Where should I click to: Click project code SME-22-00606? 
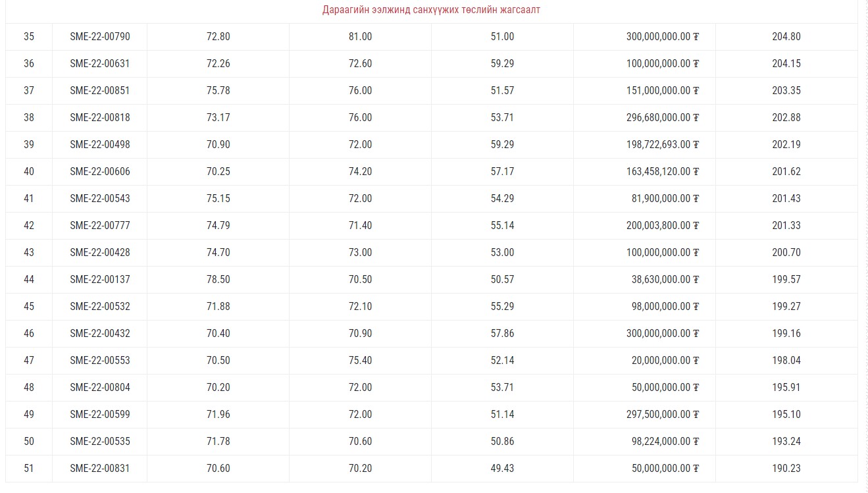click(x=100, y=172)
